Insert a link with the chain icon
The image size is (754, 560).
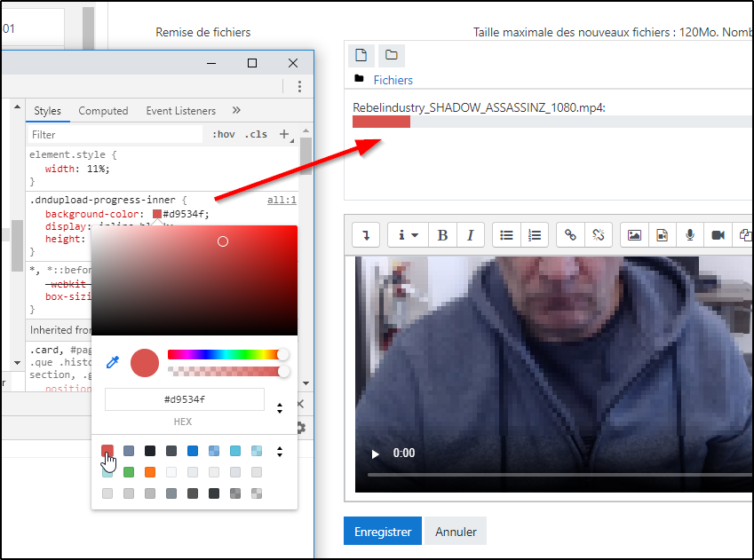[570, 235]
